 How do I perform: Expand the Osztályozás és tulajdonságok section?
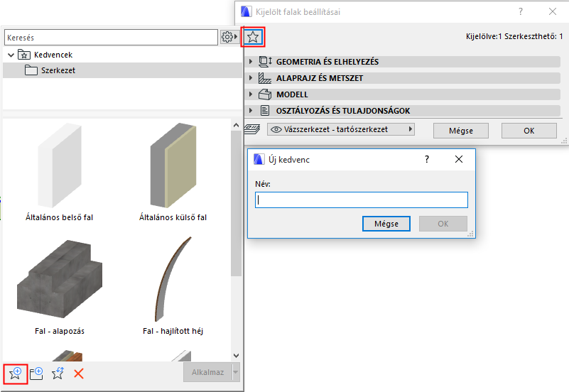(250, 111)
